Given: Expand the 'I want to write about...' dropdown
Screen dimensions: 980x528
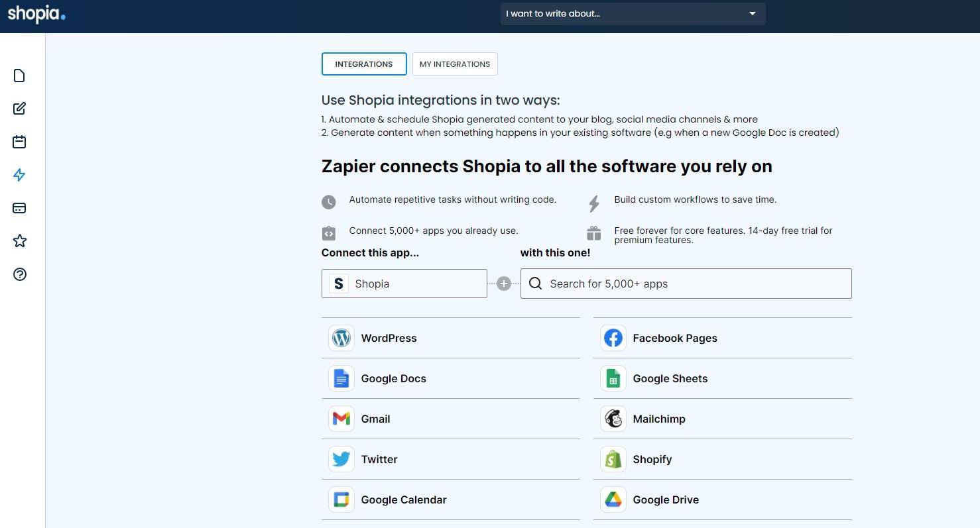Looking at the screenshot, I should click(633, 14).
